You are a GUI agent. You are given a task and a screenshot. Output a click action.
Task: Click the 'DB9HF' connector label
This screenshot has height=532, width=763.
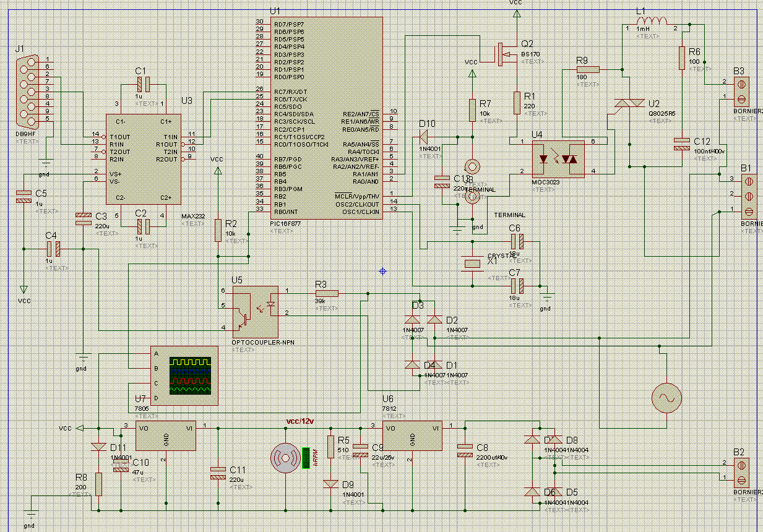(24, 134)
